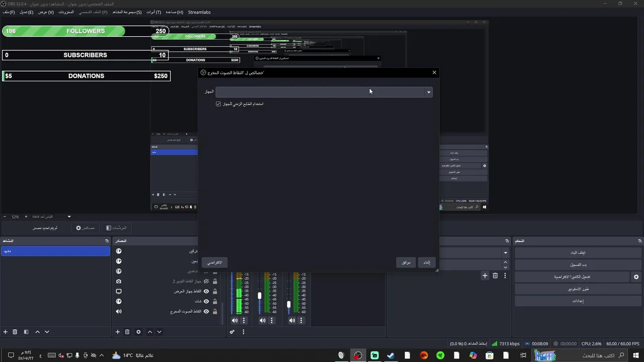The height and width of the screenshot is (362, 644).
Task: Toggle lock on التقاط الصوت المخرج source
Action: pyautogui.click(x=215, y=311)
